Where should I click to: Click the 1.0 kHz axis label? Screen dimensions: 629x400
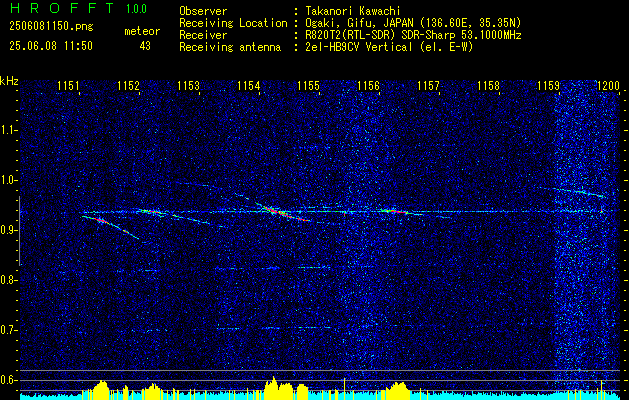point(7,180)
